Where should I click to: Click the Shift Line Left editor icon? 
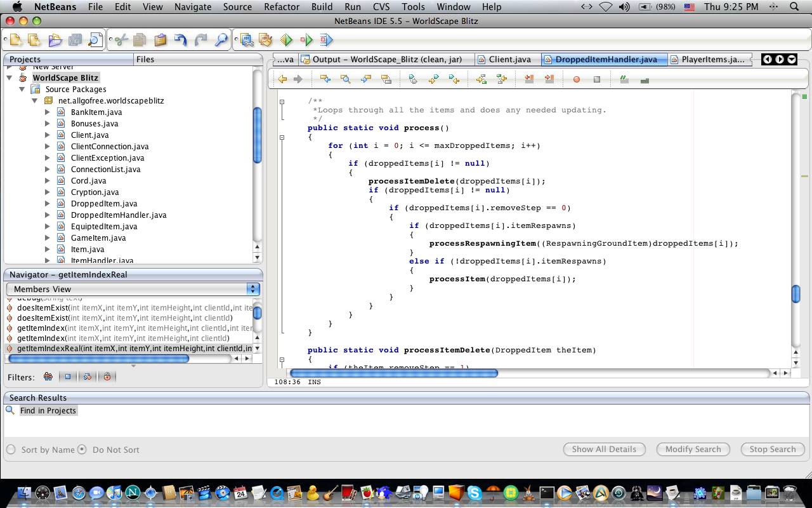529,79
